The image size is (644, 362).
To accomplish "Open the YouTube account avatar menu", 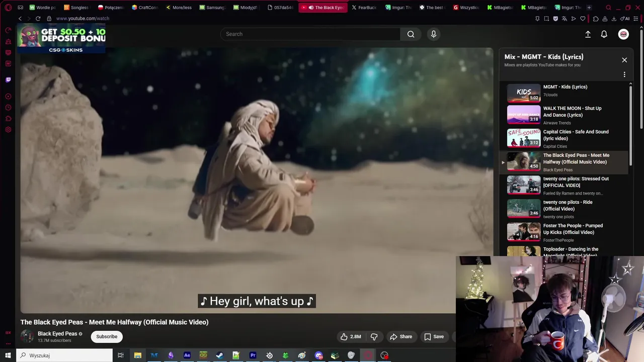I will coord(623,34).
